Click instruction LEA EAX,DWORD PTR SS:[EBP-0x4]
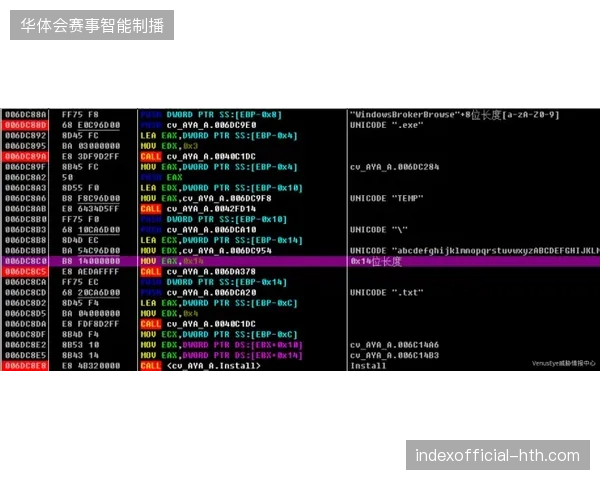The width and height of the screenshot is (600, 480). pos(219,136)
